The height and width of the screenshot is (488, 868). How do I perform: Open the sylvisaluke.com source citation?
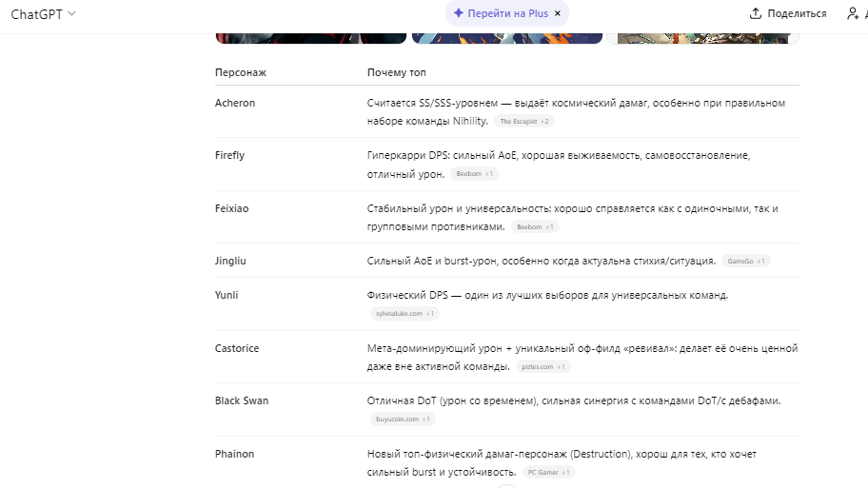[x=404, y=313]
